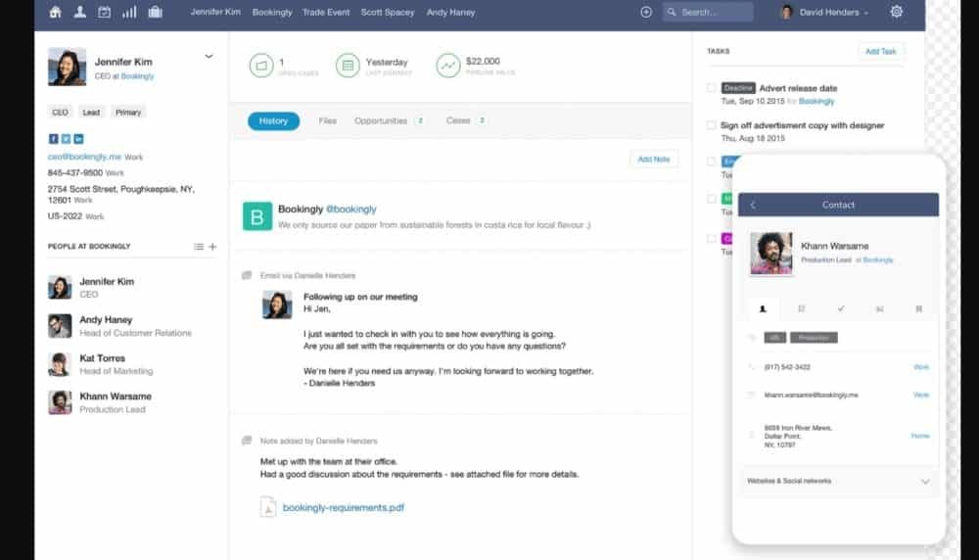Open the cases briefcase icon
The image size is (979, 560).
click(155, 13)
